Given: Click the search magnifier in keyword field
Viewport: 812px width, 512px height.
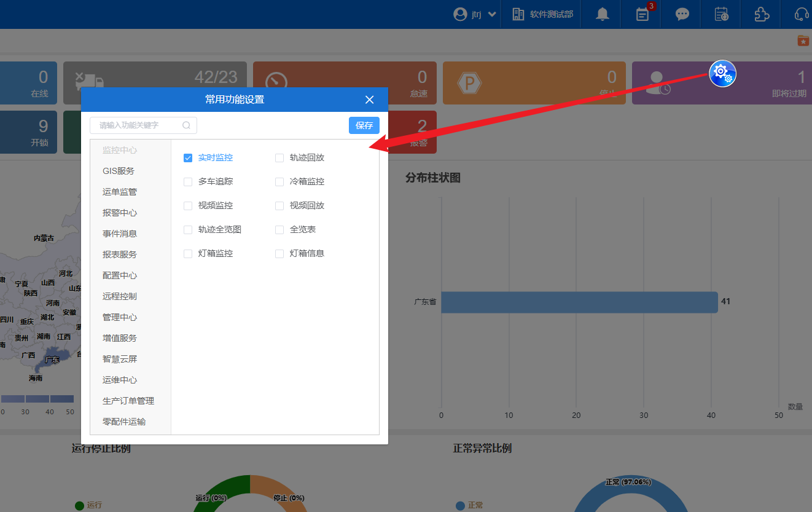Looking at the screenshot, I should tap(186, 125).
